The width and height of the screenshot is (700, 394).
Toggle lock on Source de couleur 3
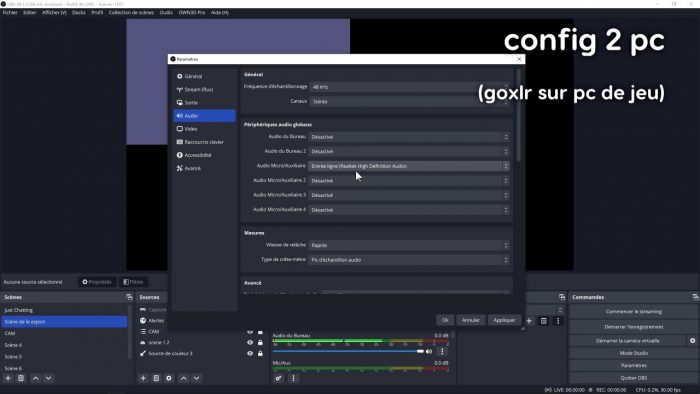click(260, 353)
